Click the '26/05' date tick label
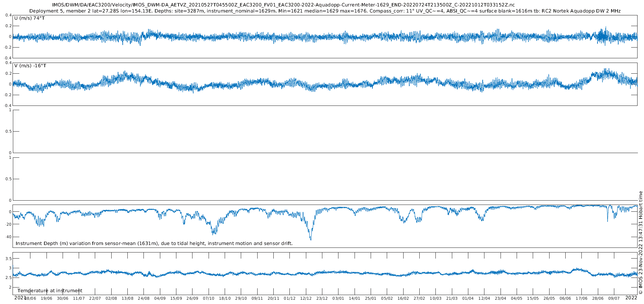Viewport: 644px width, 304px height. point(549,298)
